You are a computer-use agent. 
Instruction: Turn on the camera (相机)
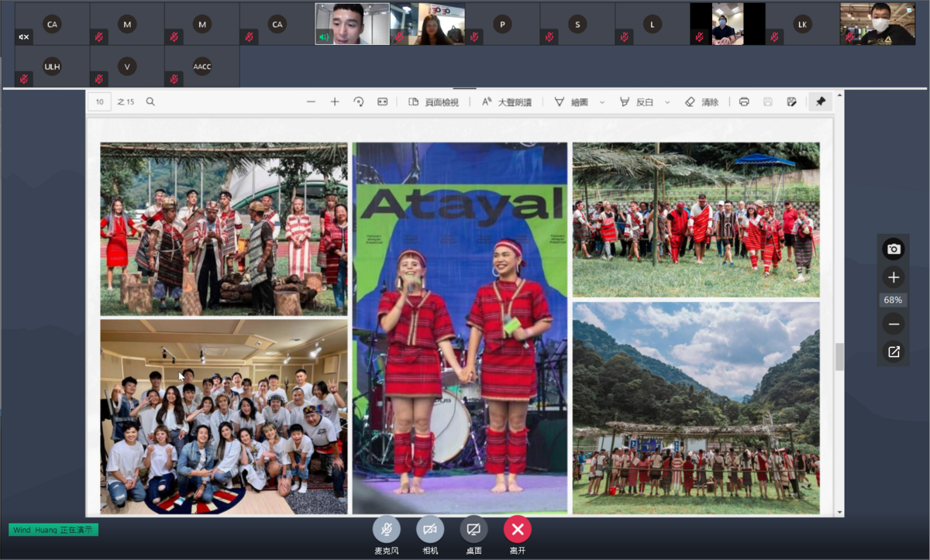(430, 529)
